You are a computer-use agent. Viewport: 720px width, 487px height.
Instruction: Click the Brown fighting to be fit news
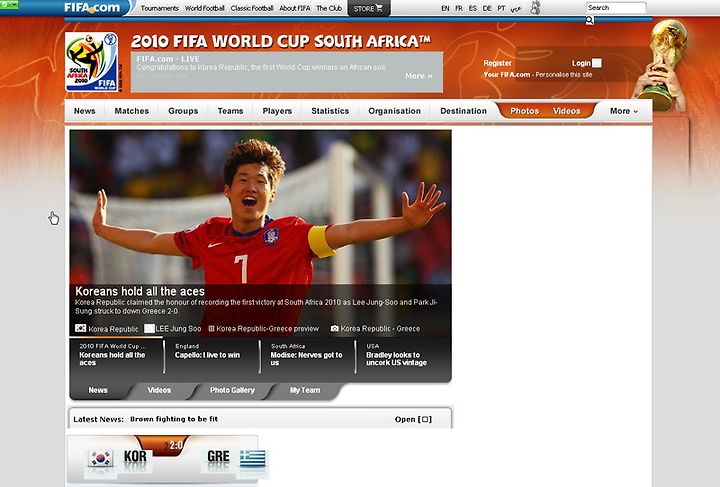[x=174, y=419]
